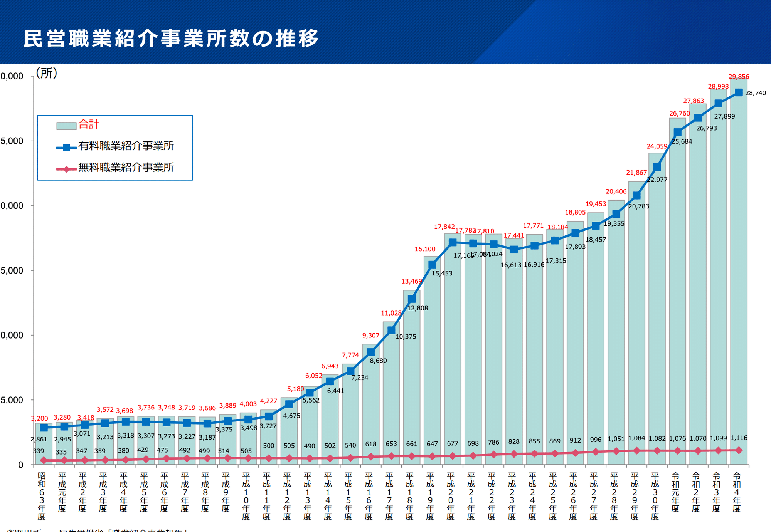Click the total value 7,774
The width and height of the screenshot is (771, 532).
click(350, 355)
